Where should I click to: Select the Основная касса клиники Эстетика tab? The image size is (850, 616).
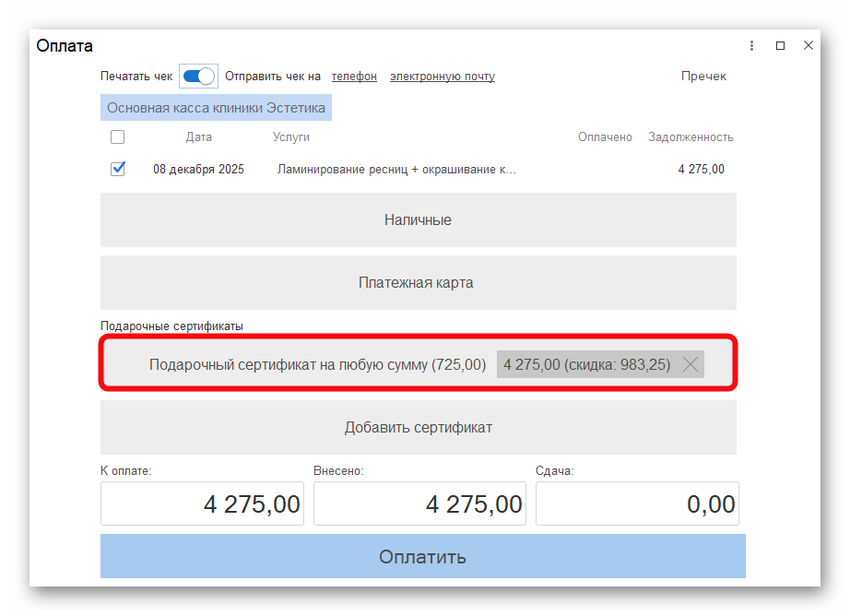(216, 107)
